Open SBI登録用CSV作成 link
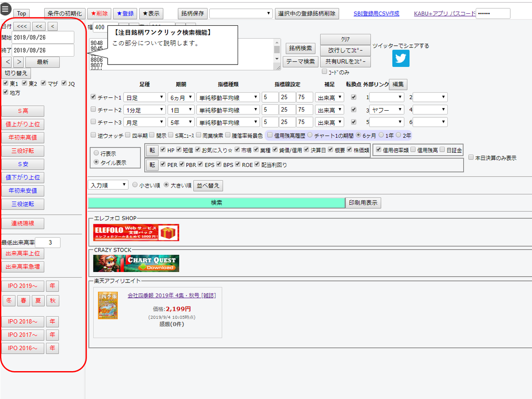 (x=376, y=14)
